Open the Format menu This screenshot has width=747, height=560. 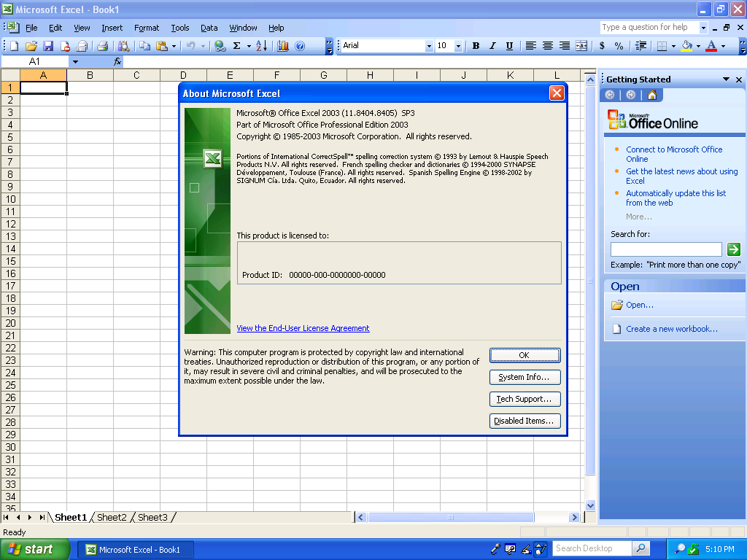(x=146, y=28)
